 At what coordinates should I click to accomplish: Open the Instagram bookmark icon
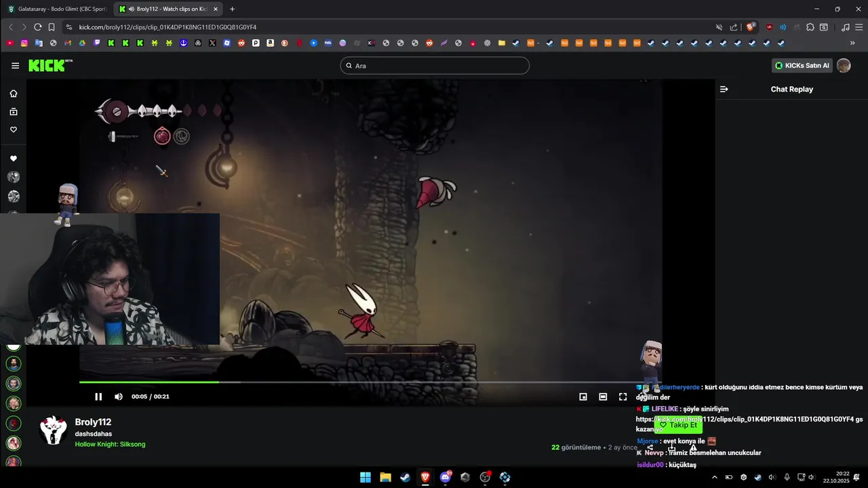24,43
